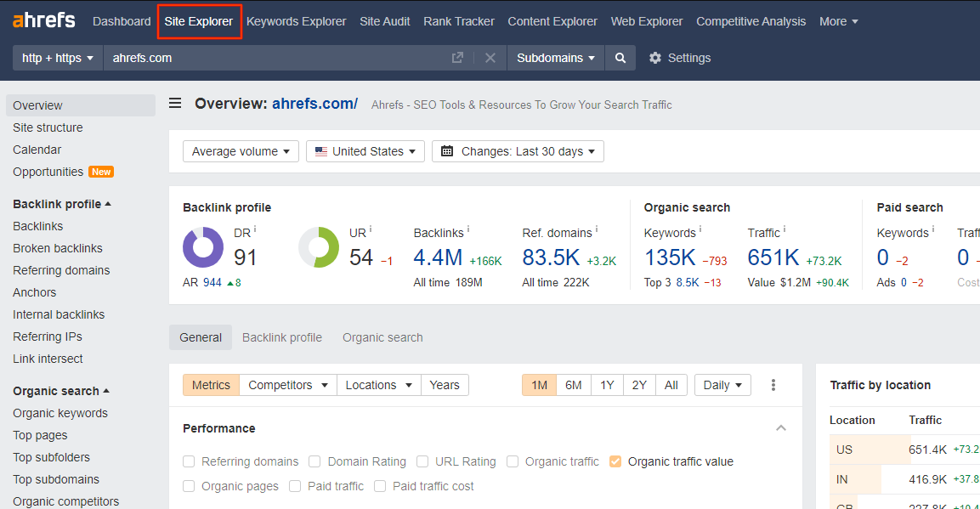Click Organic search Traffic info icon

click(785, 229)
